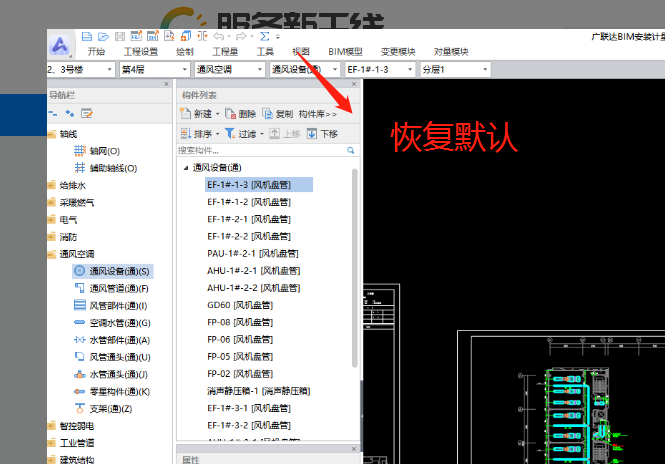665x464 pixels.
Task: Click the Open project folder icon
Action: coord(103,36)
